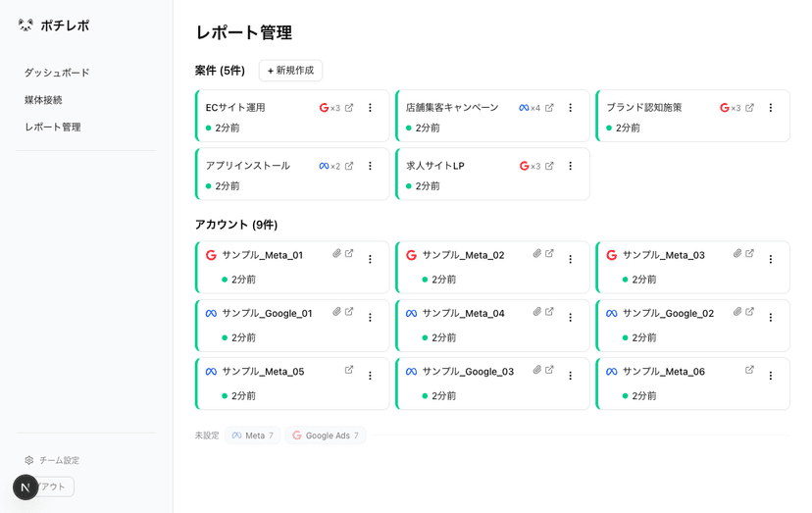Click the ブランド認知施策 project title
Screen dimensions: 812x513
tap(644, 108)
